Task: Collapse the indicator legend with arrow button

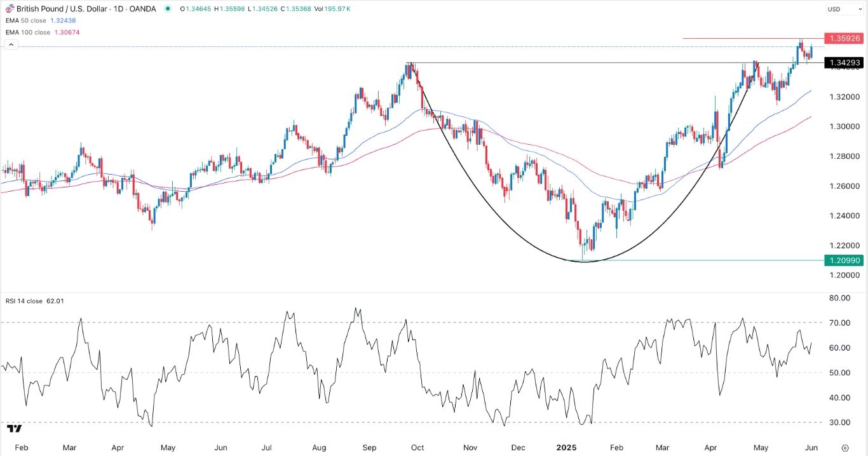Action: click(x=10, y=44)
